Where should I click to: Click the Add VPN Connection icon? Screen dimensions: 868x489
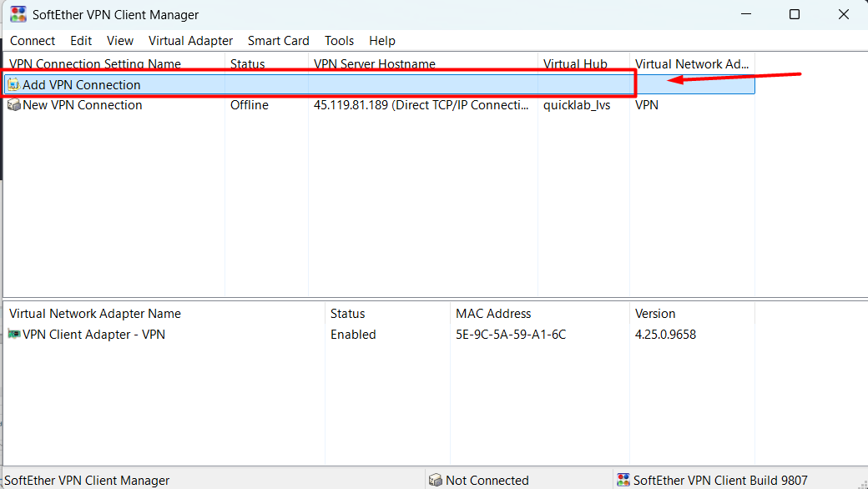pos(13,85)
